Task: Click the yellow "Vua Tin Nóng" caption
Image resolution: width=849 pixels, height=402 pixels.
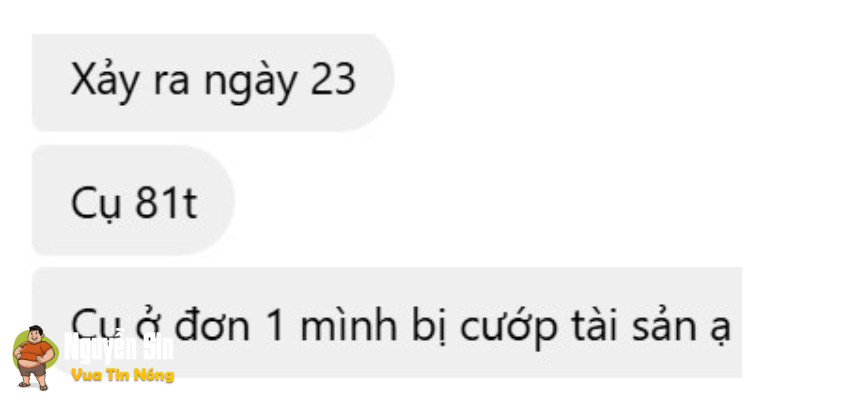Action: tap(122, 375)
